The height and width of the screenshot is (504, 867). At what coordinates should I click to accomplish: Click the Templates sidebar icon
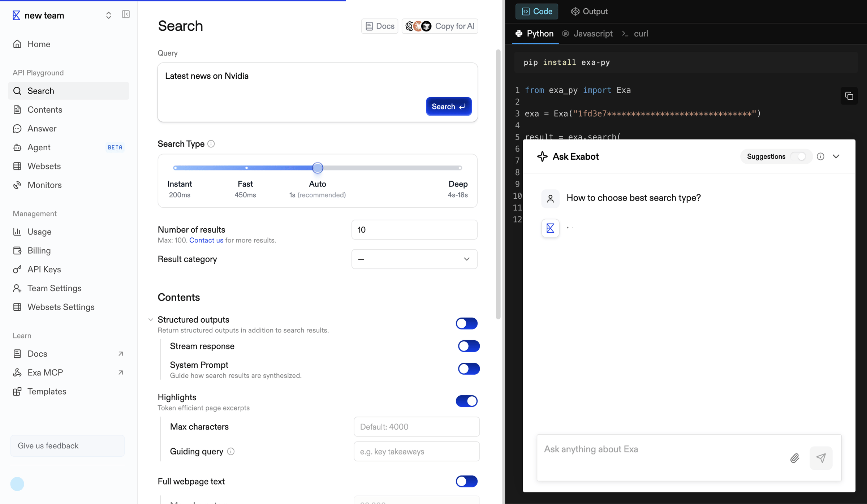pos(17,391)
